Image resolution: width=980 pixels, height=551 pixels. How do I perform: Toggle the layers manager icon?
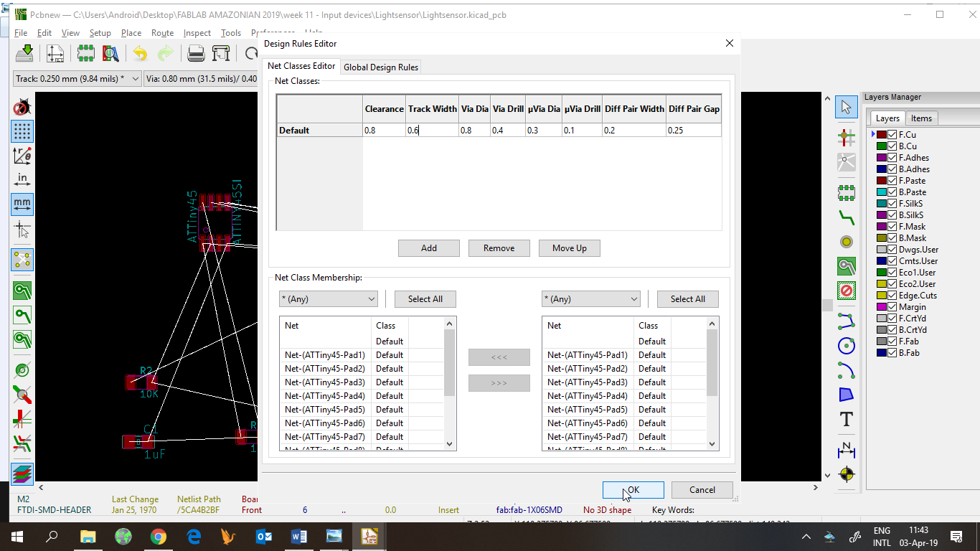(22, 474)
